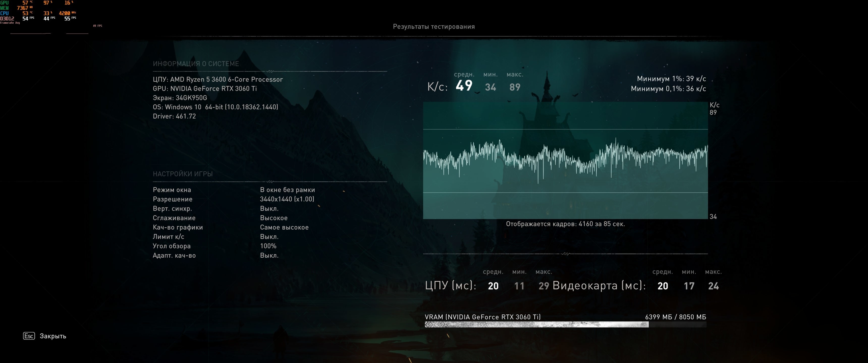Click the graph top axis label 89
This screenshot has width=868, height=363.
(713, 112)
